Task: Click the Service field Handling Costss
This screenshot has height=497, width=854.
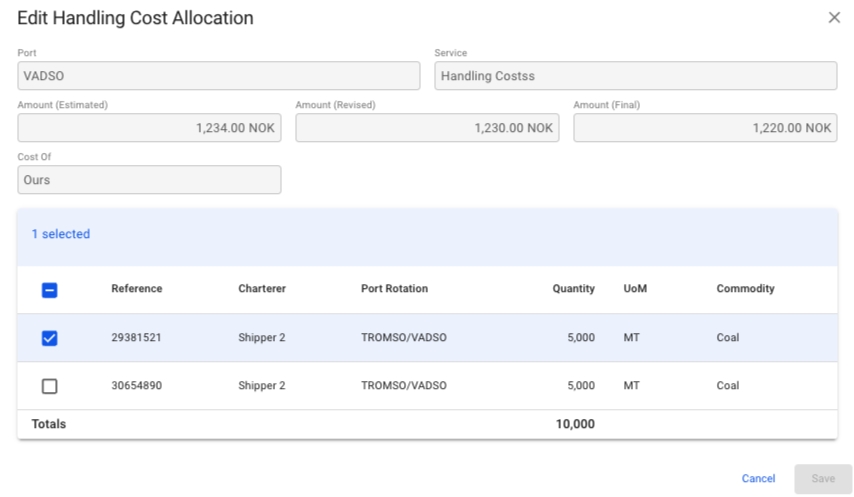Action: [635, 76]
